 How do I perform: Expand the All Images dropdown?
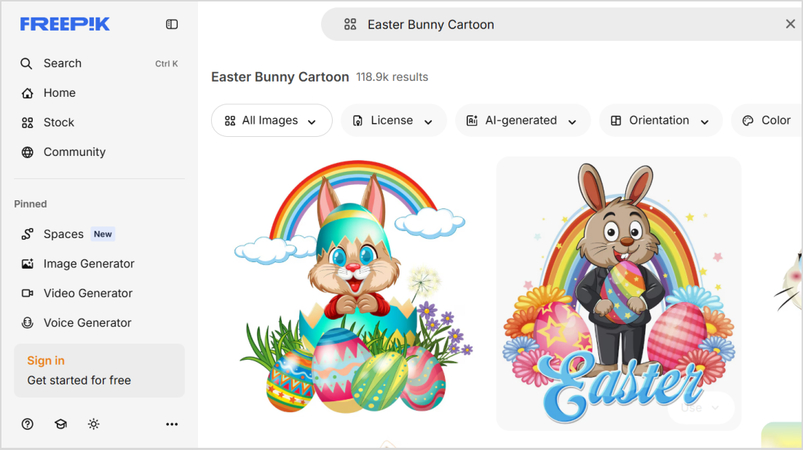click(x=271, y=120)
